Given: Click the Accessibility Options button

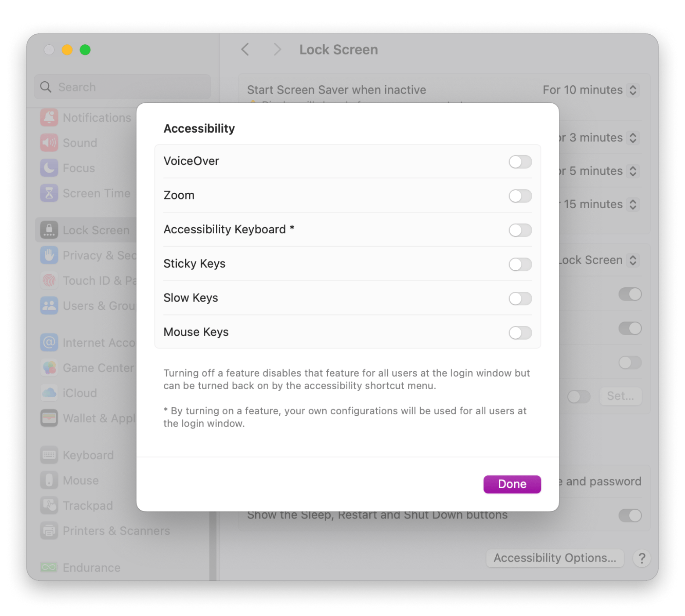Looking at the screenshot, I should [555, 558].
